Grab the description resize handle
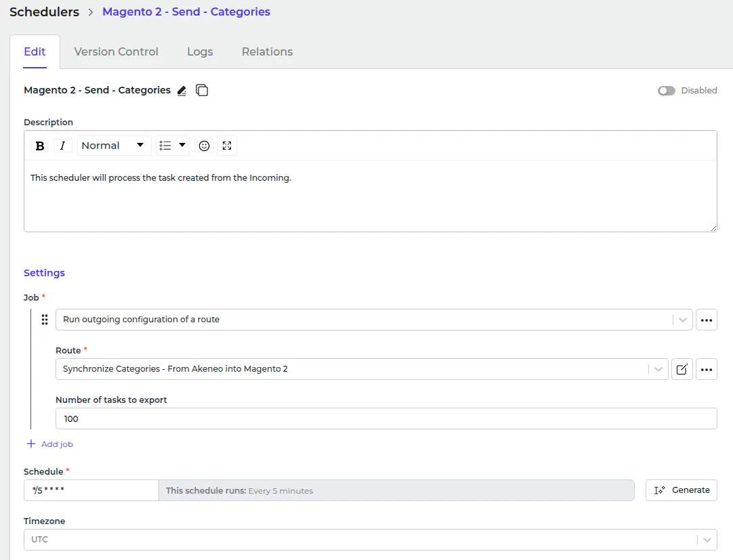The height and width of the screenshot is (560, 733). (713, 228)
